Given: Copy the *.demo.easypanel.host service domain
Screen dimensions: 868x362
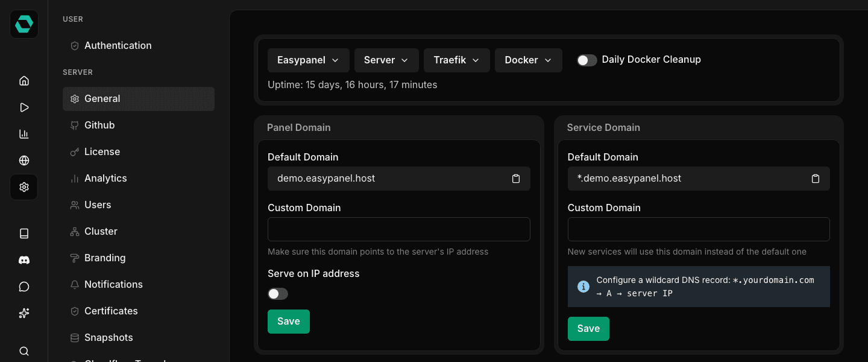Looking at the screenshot, I should (816, 179).
